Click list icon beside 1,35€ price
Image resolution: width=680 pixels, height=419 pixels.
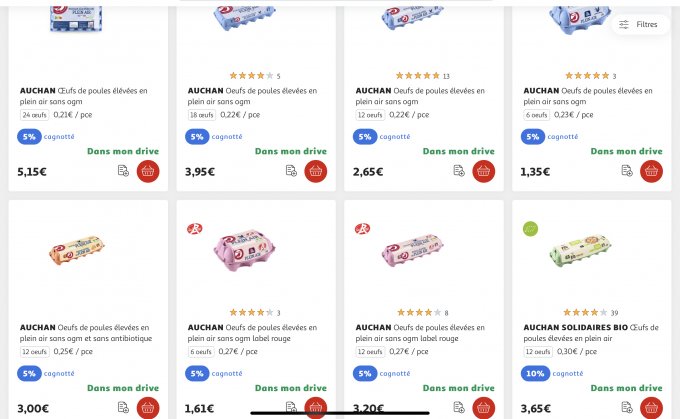(x=627, y=171)
